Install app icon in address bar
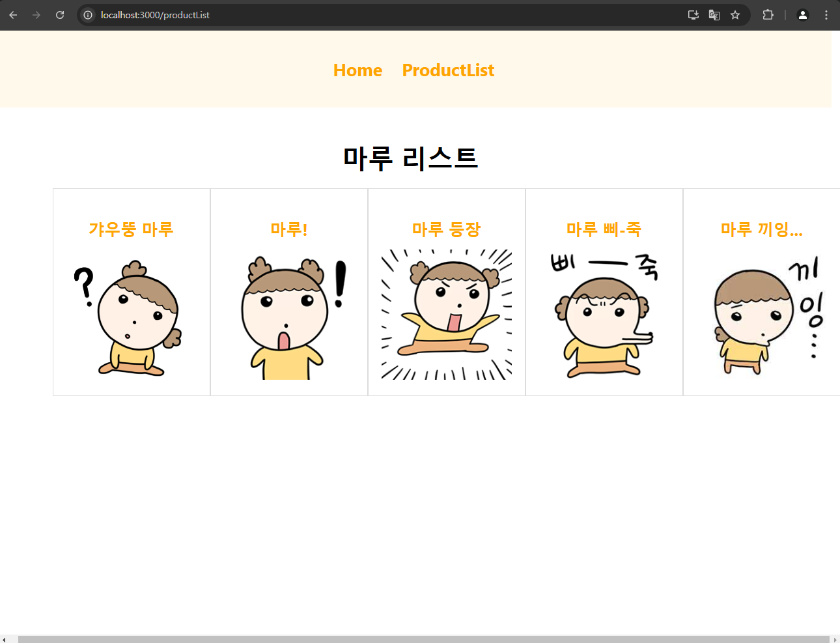This screenshot has height=643, width=840. pos(693,15)
